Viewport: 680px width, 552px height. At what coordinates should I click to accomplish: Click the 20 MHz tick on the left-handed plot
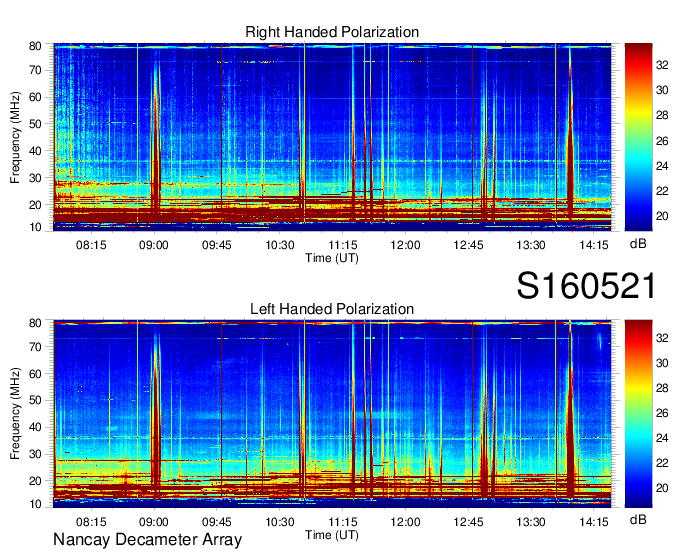pyautogui.click(x=35, y=481)
